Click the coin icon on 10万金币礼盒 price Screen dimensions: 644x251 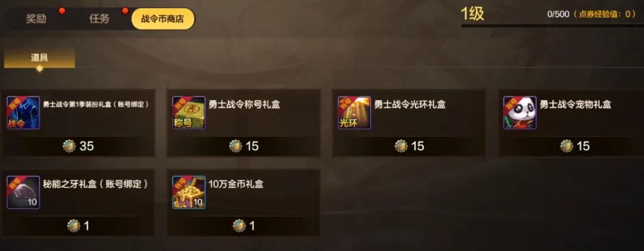point(239,225)
